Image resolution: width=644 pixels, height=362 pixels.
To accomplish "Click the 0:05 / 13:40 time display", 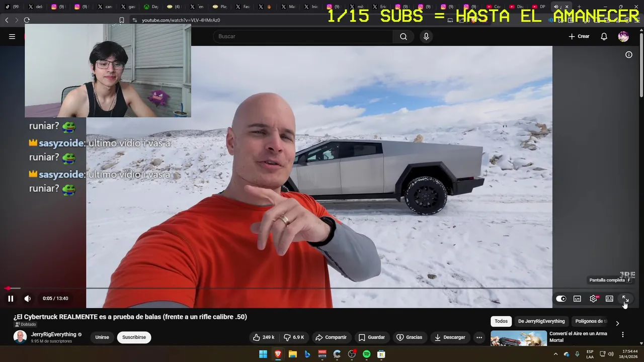I will pos(55,299).
